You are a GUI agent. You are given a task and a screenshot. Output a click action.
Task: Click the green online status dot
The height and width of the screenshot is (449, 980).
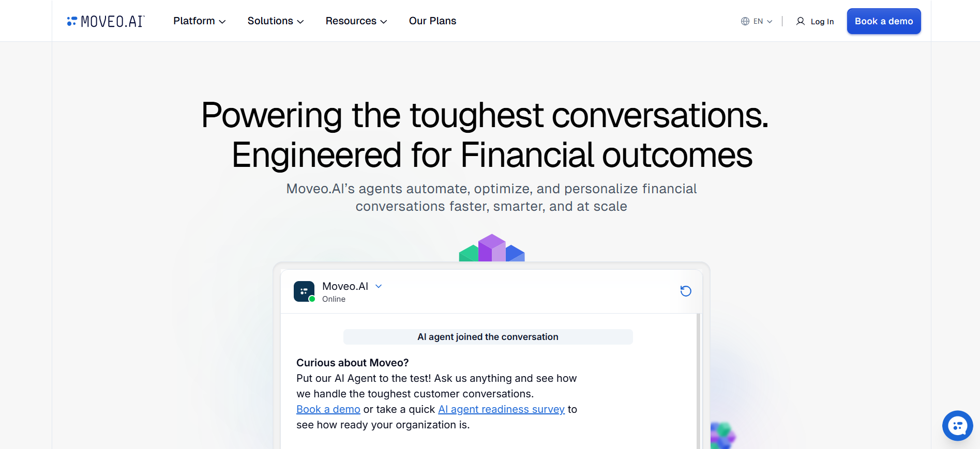pos(312,299)
